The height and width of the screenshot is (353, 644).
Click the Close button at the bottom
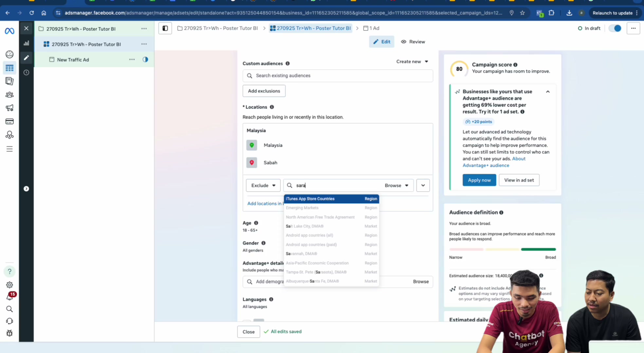pyautogui.click(x=248, y=332)
